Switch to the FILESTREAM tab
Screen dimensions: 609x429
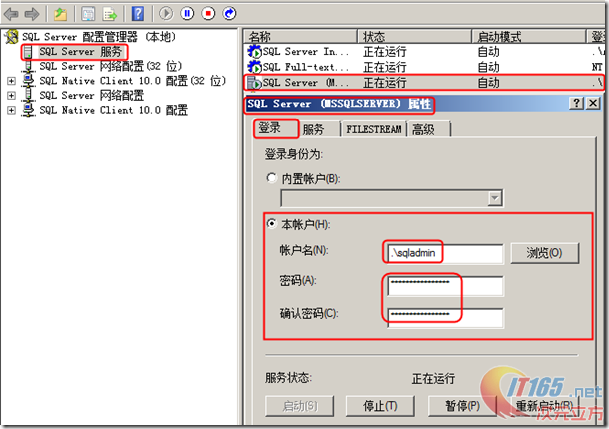[x=374, y=129]
